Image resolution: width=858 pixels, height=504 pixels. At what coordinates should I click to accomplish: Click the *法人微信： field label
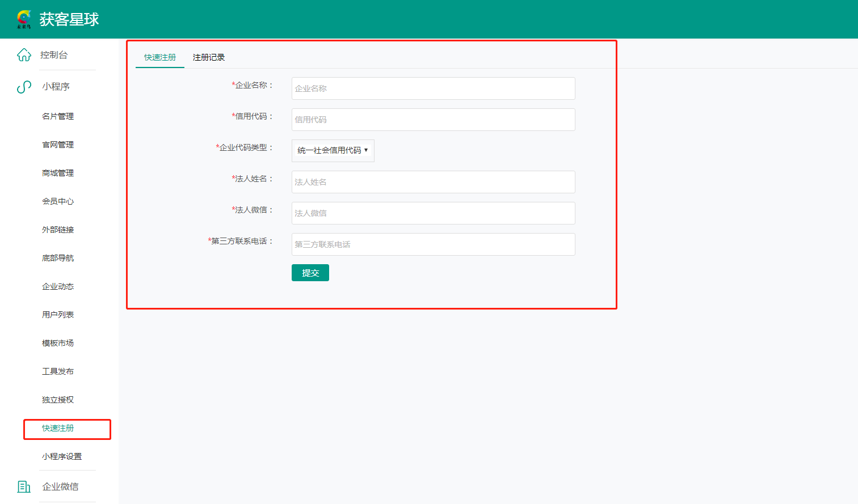pos(253,210)
